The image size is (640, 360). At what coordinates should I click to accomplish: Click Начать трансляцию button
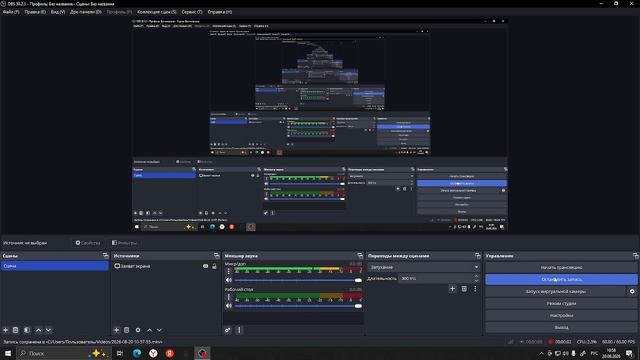(x=561, y=267)
